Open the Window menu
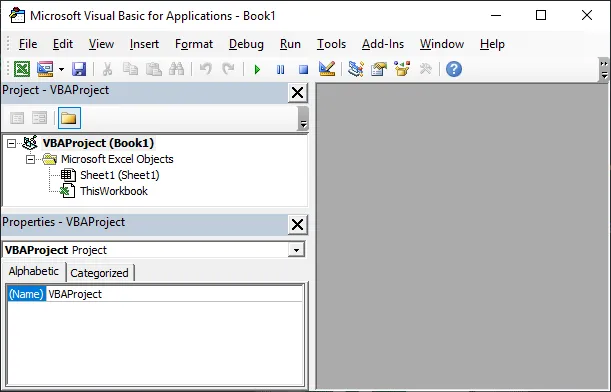The height and width of the screenshot is (392, 611). point(442,44)
